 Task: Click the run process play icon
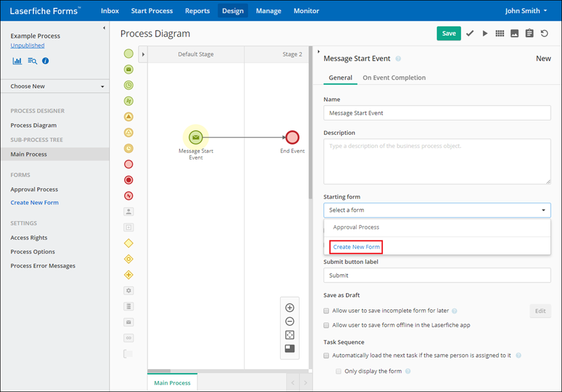pos(485,33)
